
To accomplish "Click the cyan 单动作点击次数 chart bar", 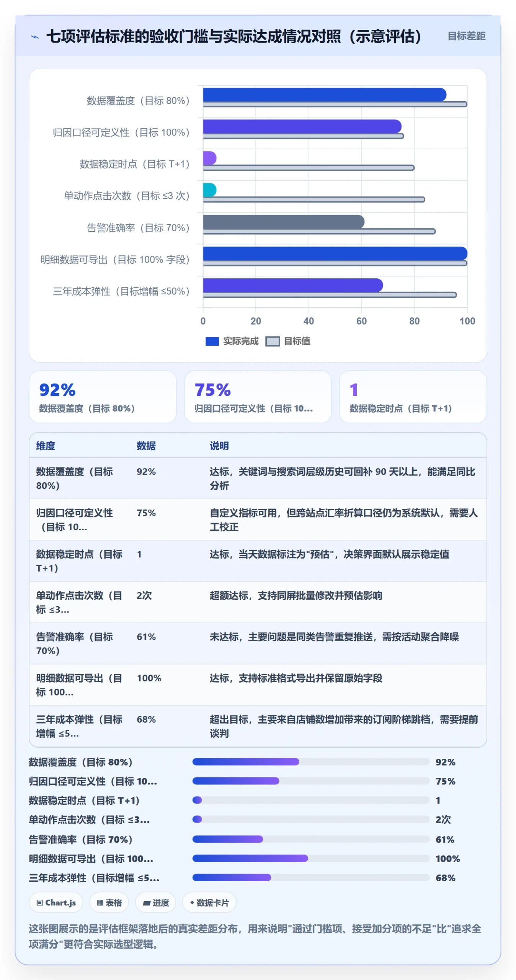I will (x=209, y=190).
